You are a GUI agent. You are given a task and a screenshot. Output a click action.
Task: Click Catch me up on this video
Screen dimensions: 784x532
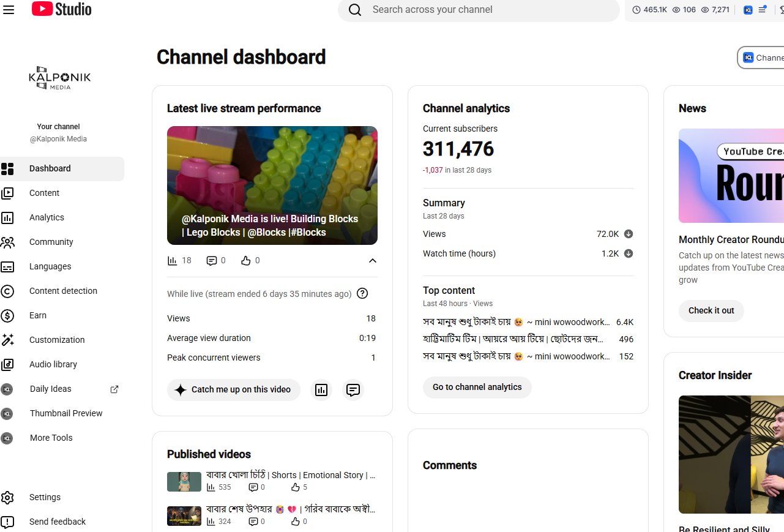click(234, 390)
